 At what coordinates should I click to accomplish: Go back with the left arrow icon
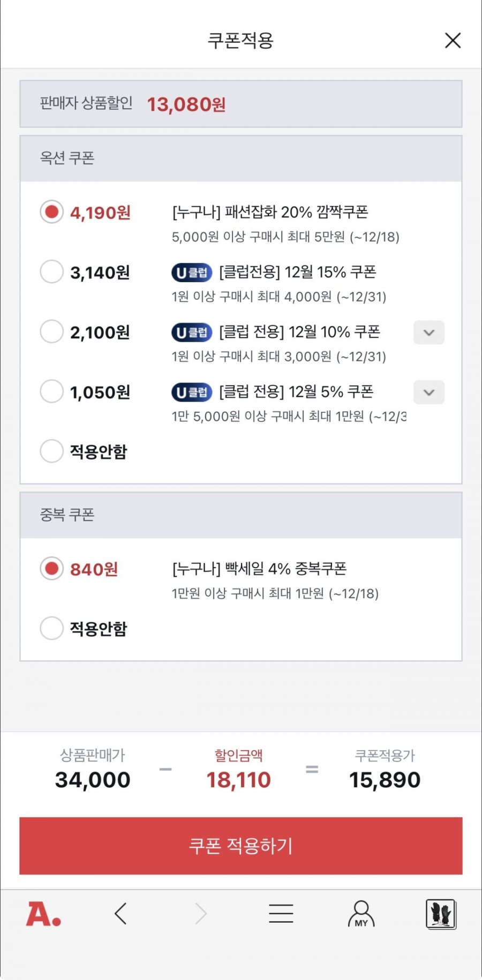pyautogui.click(x=121, y=914)
